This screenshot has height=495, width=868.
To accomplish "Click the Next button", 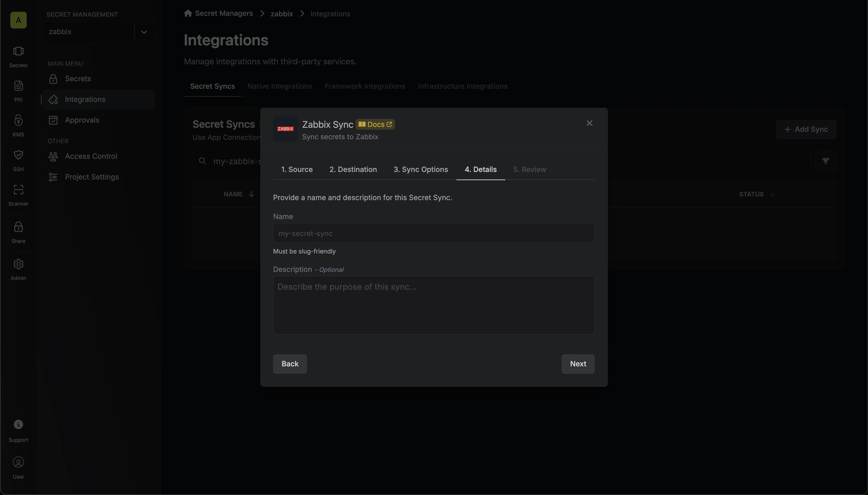I will coord(578,364).
